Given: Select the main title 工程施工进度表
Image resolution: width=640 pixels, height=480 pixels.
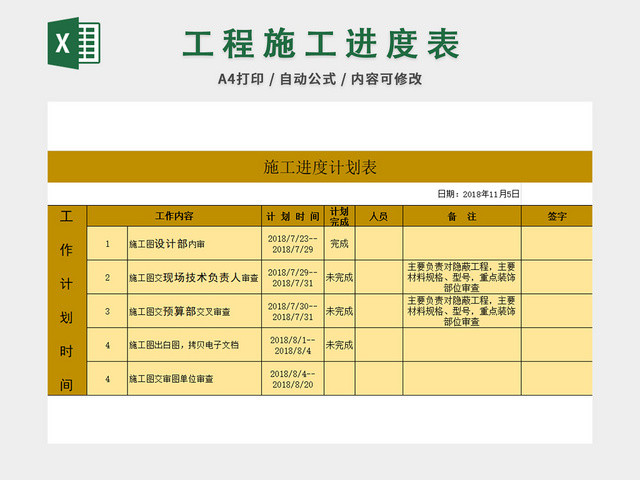Looking at the screenshot, I should (321, 44).
